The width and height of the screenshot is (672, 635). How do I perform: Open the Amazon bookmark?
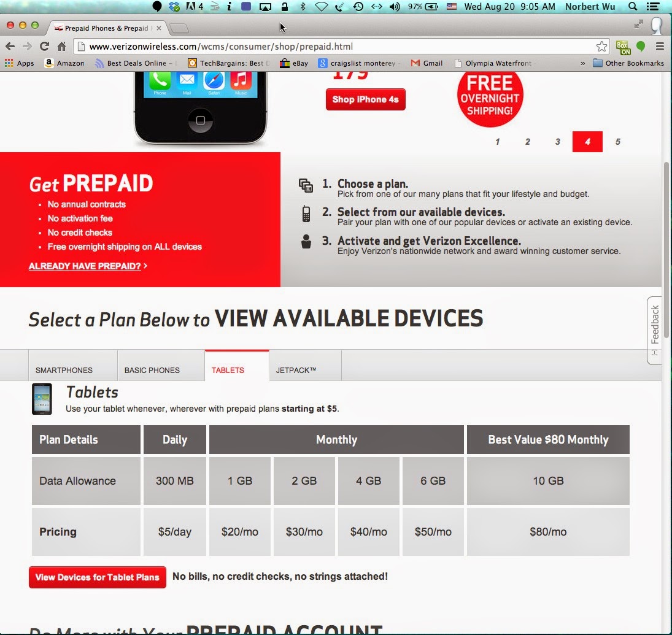[64, 63]
